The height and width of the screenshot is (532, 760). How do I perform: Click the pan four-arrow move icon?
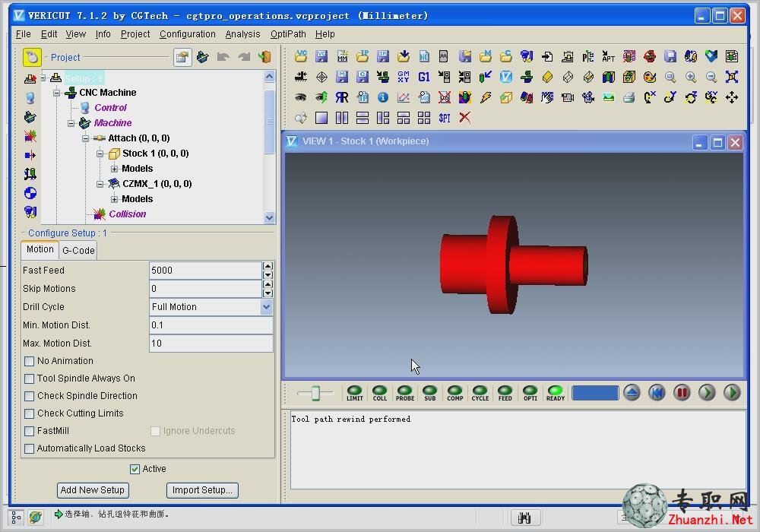pyautogui.click(x=732, y=97)
